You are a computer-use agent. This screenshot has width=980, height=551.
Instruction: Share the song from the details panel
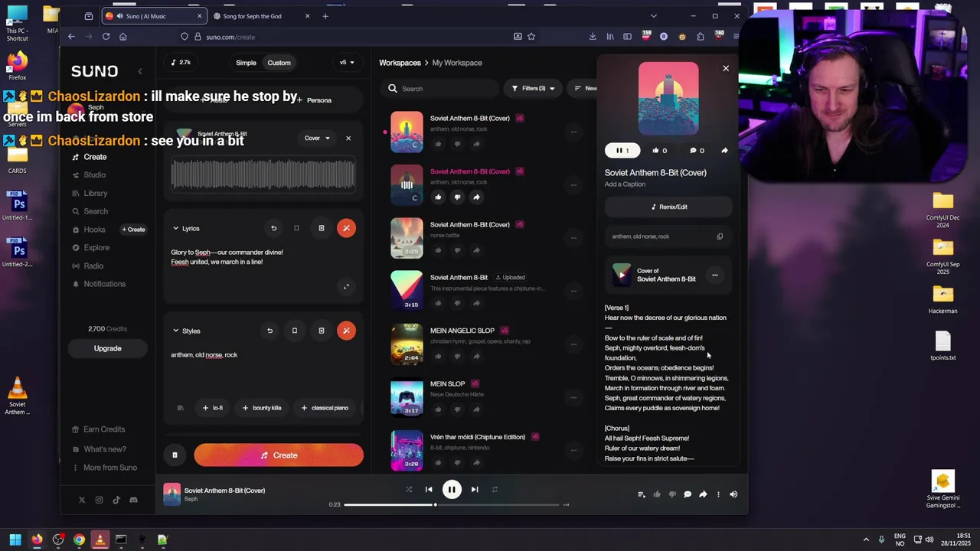click(x=724, y=151)
